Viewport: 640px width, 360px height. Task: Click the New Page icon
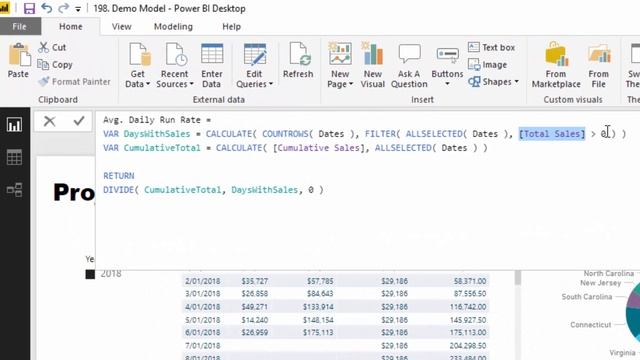tap(340, 53)
